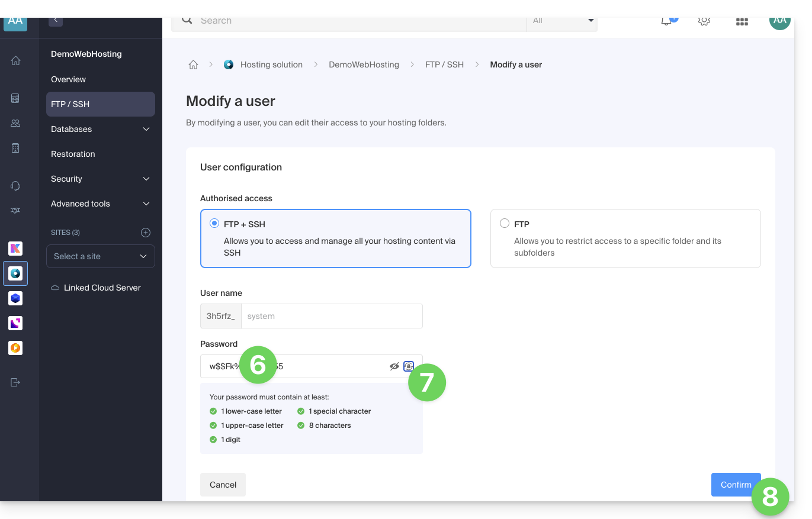
Task: Select the FTP only access option
Action: [505, 224]
